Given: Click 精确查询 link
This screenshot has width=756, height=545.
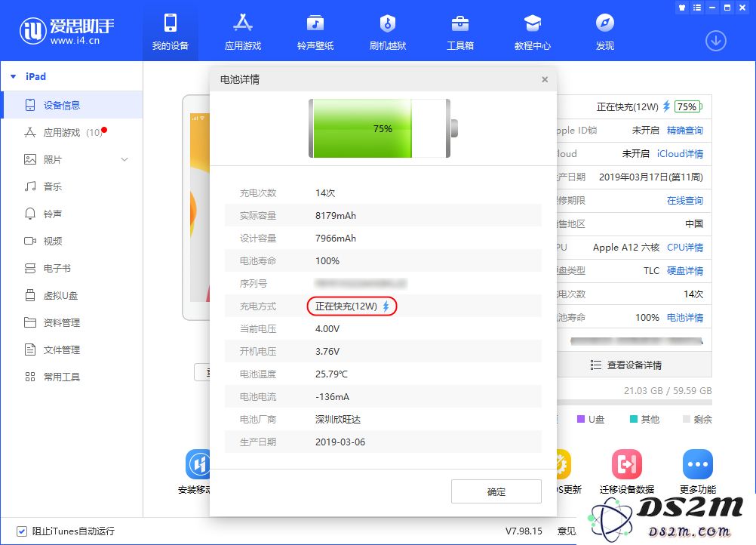Looking at the screenshot, I should tap(684, 131).
